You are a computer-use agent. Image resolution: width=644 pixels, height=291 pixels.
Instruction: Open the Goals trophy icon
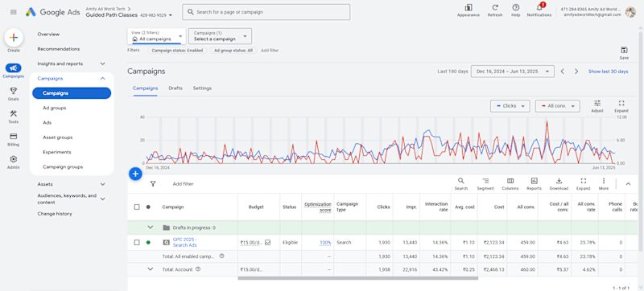[13, 91]
